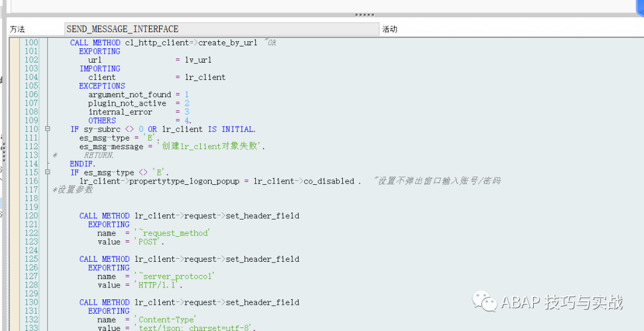Viewport: 644px width, 331px height.
Task: Click EXPORTING keyword on line 126
Action: (x=109, y=268)
